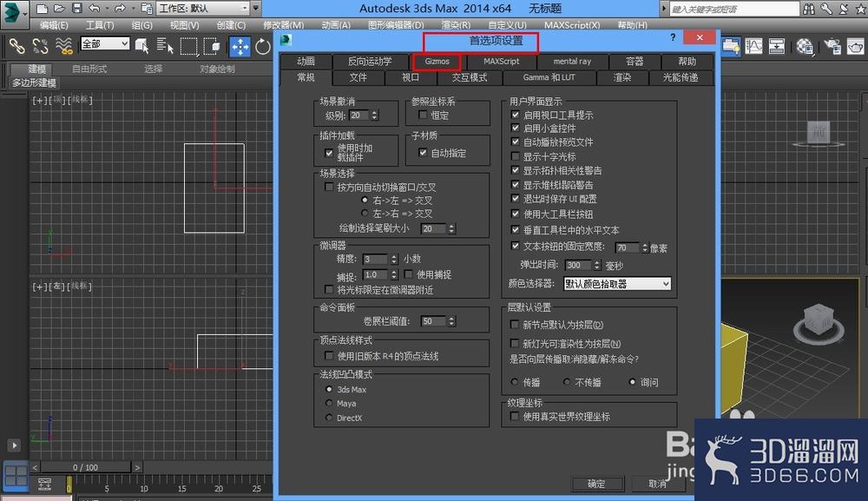Activate the Select Object tool
The width and height of the screenshot is (868, 501).
(141, 46)
